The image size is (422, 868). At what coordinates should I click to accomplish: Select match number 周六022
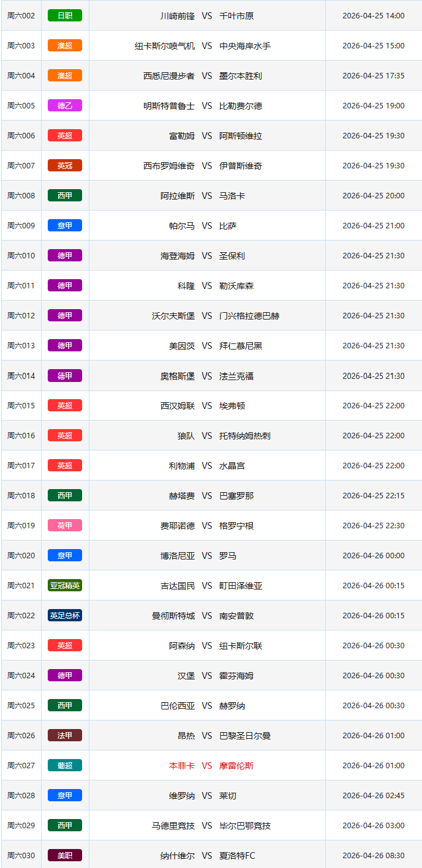tap(21, 616)
